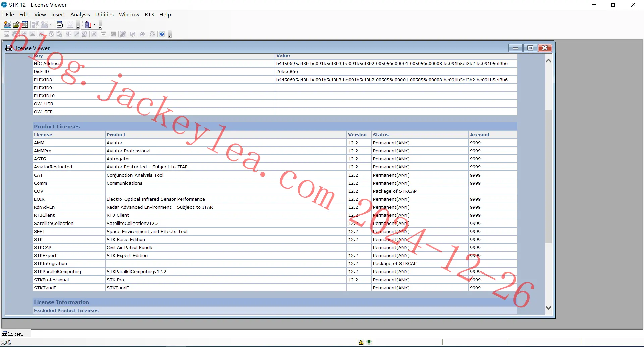Viewport: 644px width, 347px height.
Task: Maximize the inner License Viewer window
Action: pyautogui.click(x=530, y=48)
